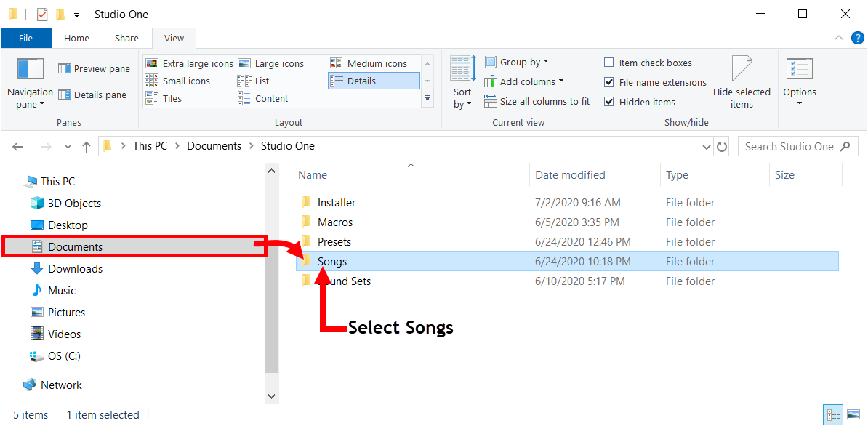Screen dimensions: 868x426
Task: Open Videos in navigation pane
Action: pyautogui.click(x=64, y=334)
